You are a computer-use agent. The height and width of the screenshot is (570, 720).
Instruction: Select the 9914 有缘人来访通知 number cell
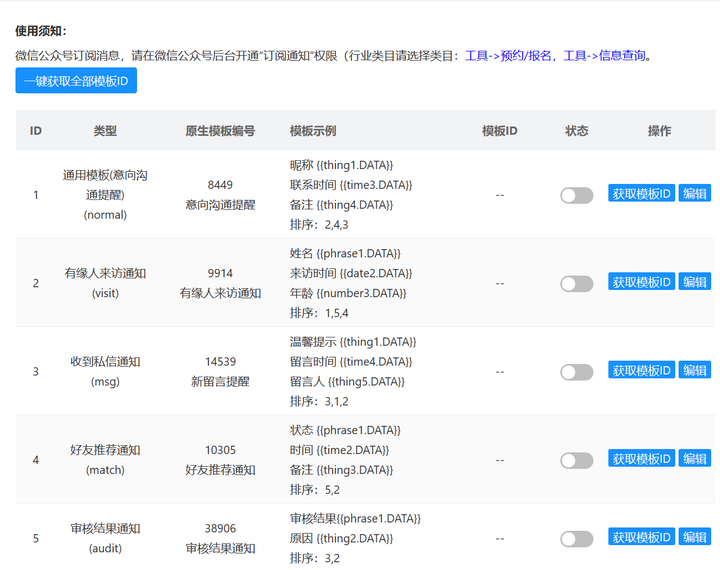(220, 283)
